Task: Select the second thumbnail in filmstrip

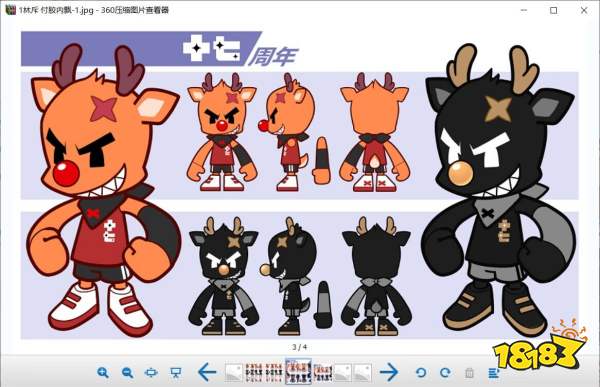Action: [x=254, y=372]
